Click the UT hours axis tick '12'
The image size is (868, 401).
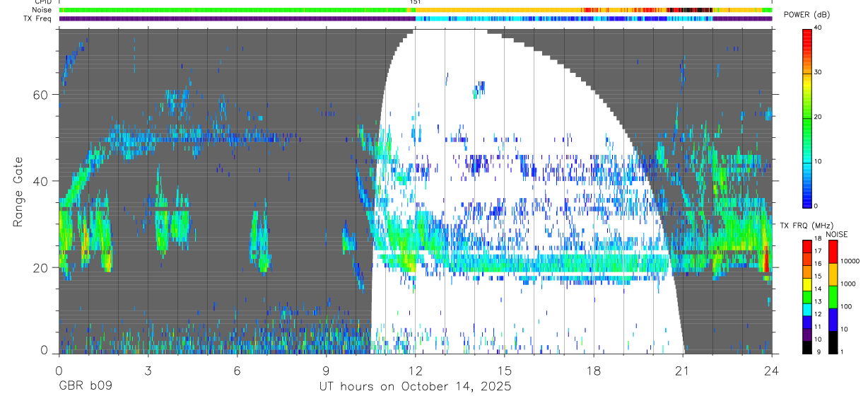(x=415, y=370)
